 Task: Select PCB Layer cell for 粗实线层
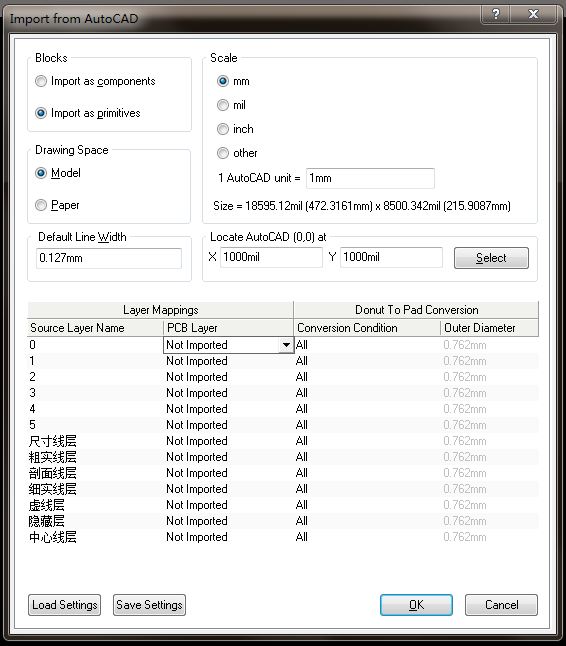click(228, 457)
